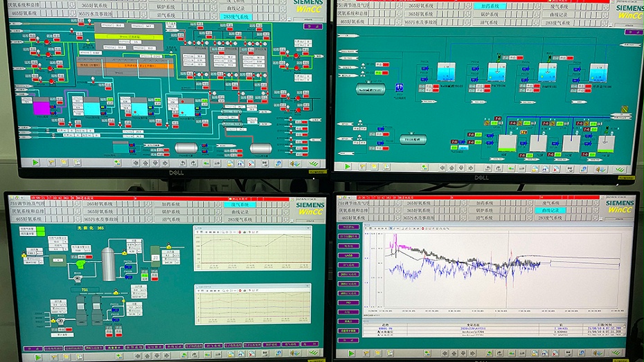
Task: Open 465好氧系统 tab on bottom-left monitor
Action: coord(28,219)
